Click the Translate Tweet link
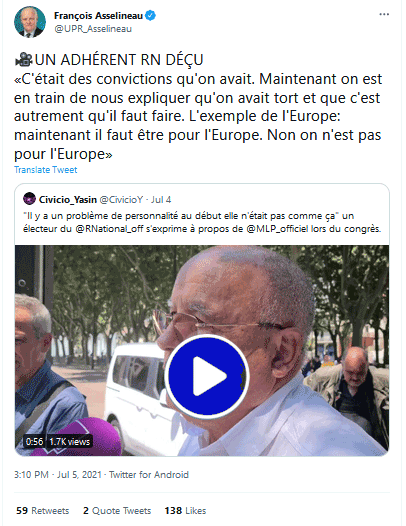Viewport: 406px width, 526px height. coord(46,170)
